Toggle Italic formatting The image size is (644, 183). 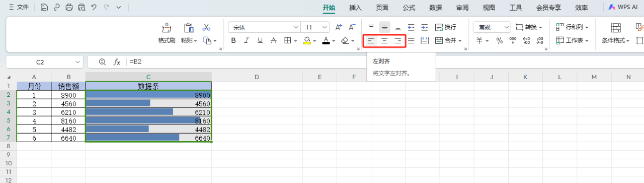point(247,40)
